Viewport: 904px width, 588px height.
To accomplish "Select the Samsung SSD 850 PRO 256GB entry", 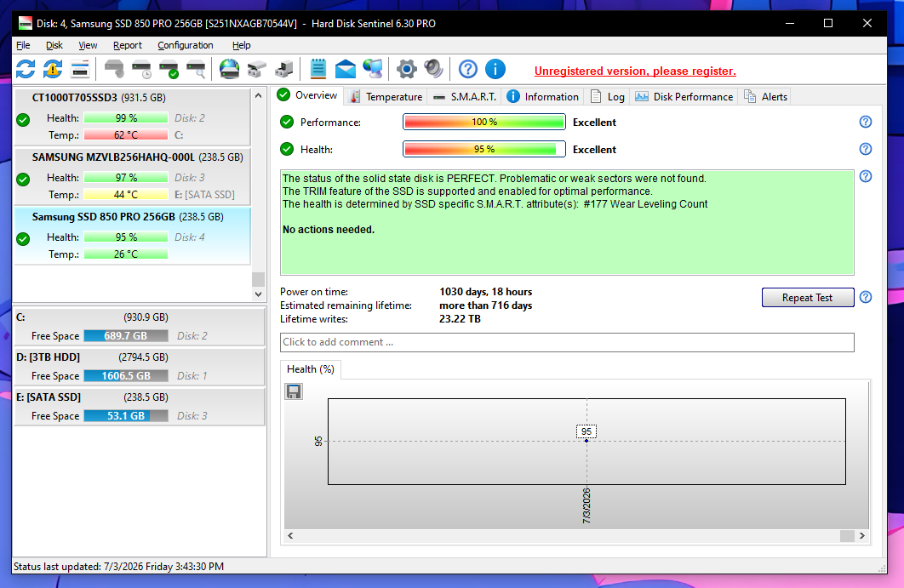I will (132, 236).
